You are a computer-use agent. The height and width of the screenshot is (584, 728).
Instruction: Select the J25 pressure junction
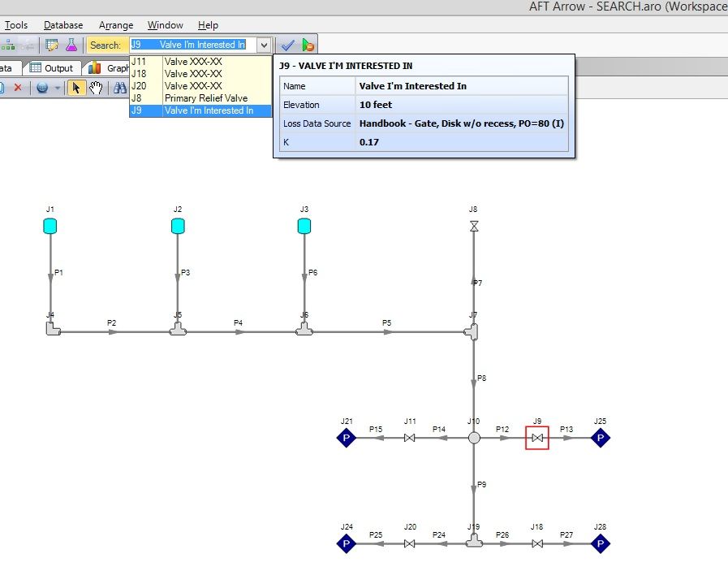(600, 439)
